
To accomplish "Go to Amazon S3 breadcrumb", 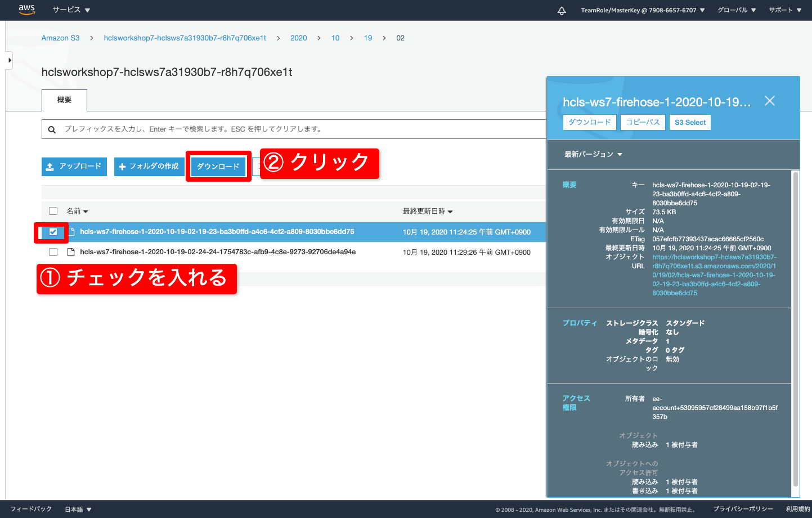I will tap(60, 38).
